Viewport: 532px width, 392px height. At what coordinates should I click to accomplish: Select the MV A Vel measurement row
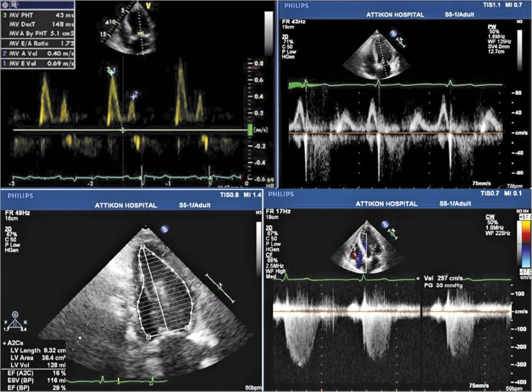point(37,54)
